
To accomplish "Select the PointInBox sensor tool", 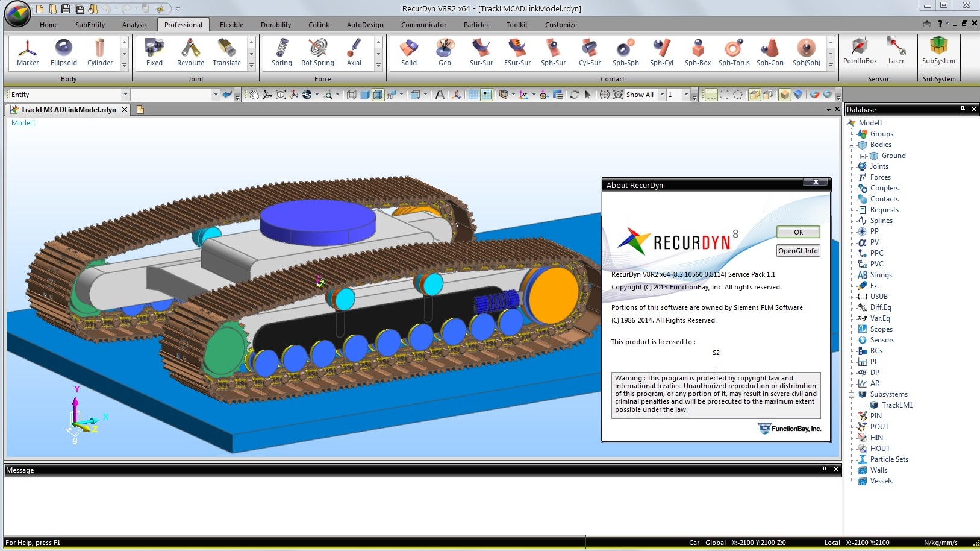I will tap(860, 51).
